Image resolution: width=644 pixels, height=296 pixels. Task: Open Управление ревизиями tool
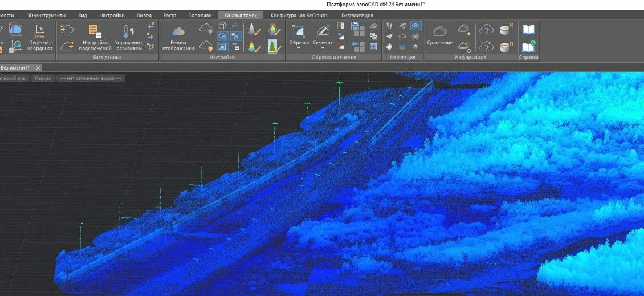tap(129, 38)
